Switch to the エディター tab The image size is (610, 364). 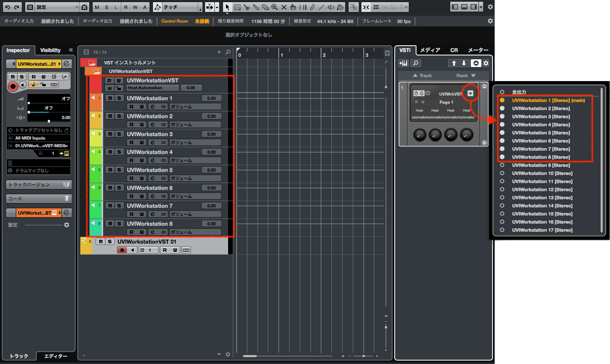pos(56,356)
